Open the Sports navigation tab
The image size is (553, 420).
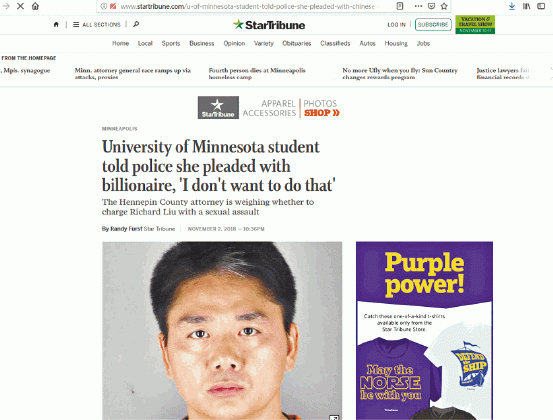click(171, 43)
